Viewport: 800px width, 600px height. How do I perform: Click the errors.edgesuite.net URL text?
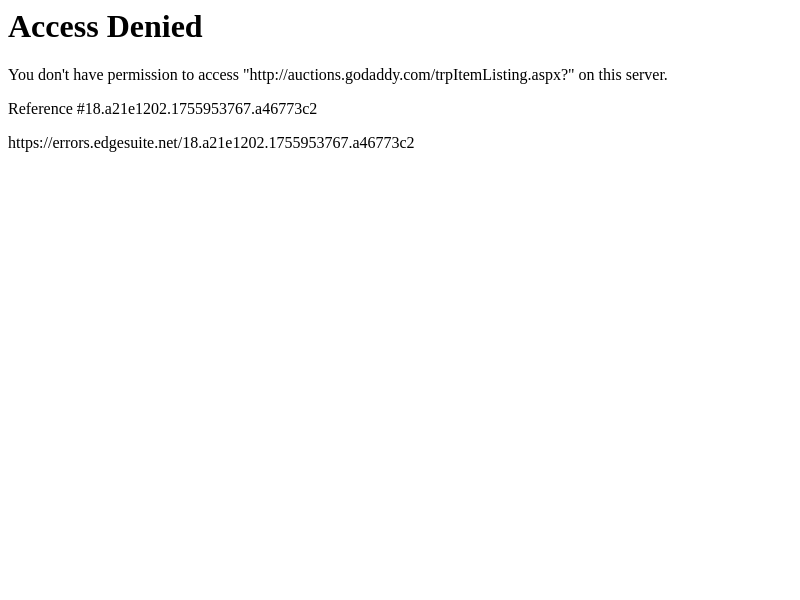211,143
